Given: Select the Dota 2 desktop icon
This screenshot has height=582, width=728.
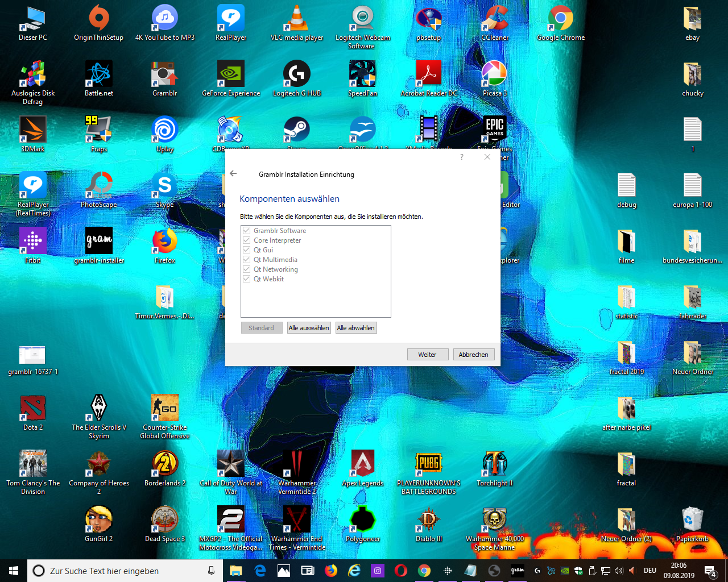Looking at the screenshot, I should [33, 414].
